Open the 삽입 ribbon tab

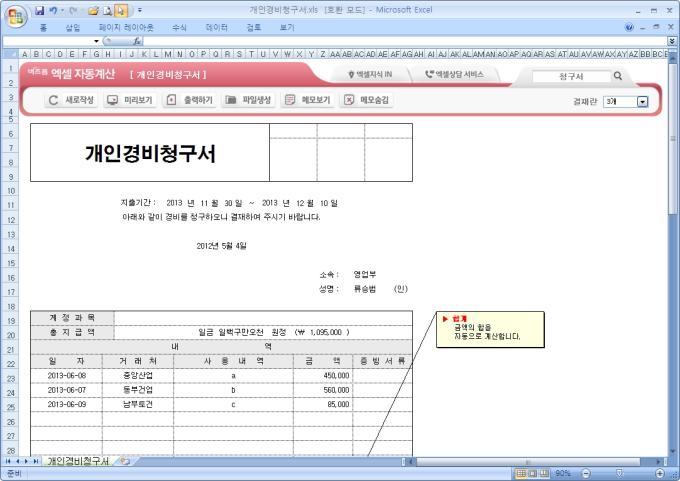[x=73, y=28]
